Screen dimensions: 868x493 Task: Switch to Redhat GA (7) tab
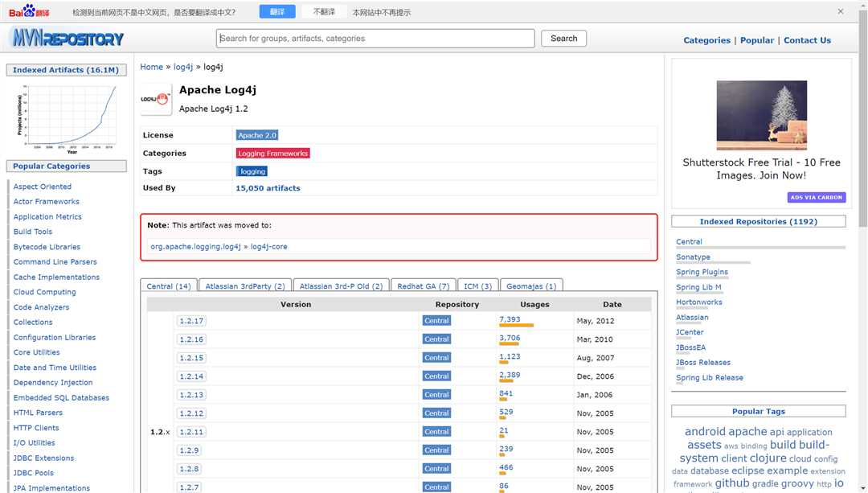tap(423, 286)
